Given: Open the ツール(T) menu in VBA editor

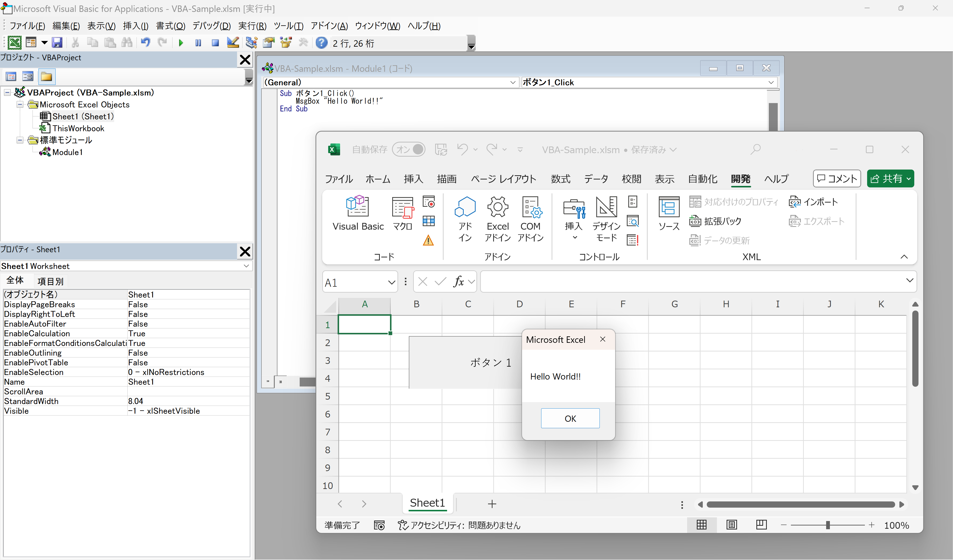Looking at the screenshot, I should (288, 26).
